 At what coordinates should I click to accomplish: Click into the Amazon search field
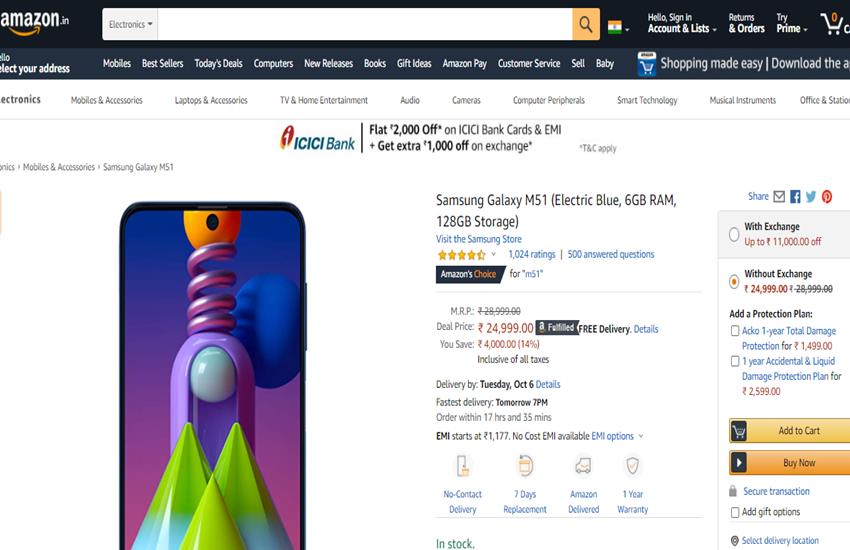coord(365,24)
